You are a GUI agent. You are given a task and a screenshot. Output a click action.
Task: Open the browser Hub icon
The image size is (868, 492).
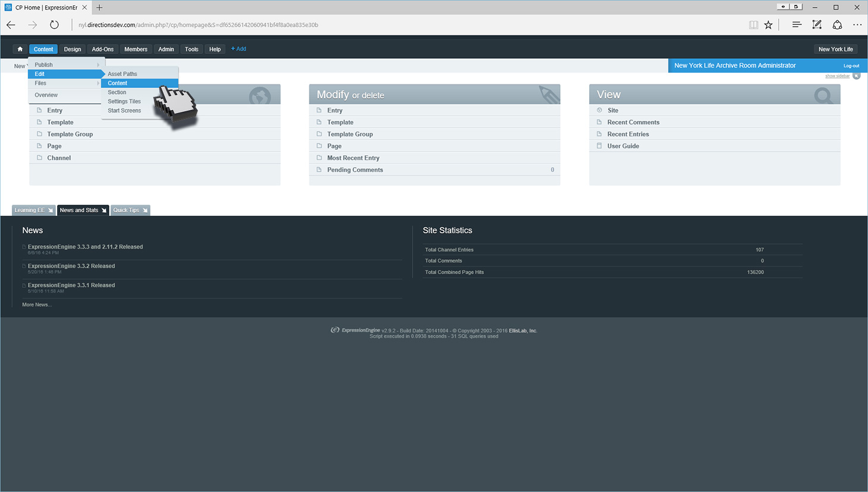[x=797, y=25]
